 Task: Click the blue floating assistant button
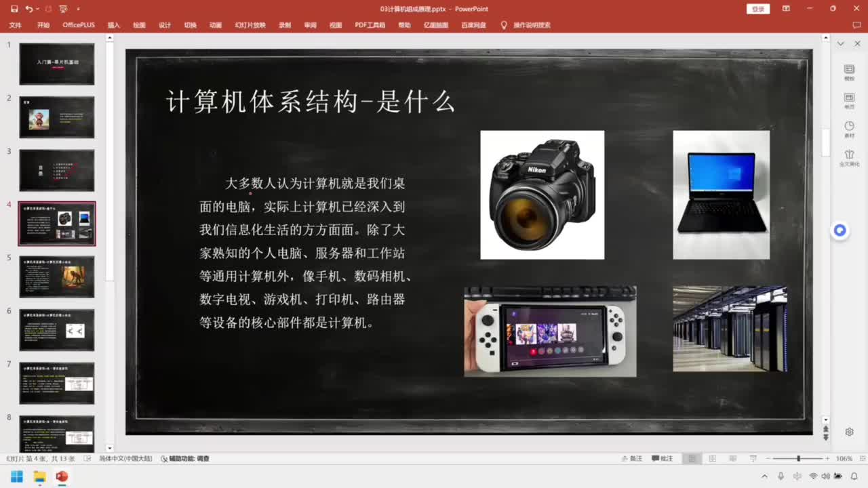coord(840,230)
